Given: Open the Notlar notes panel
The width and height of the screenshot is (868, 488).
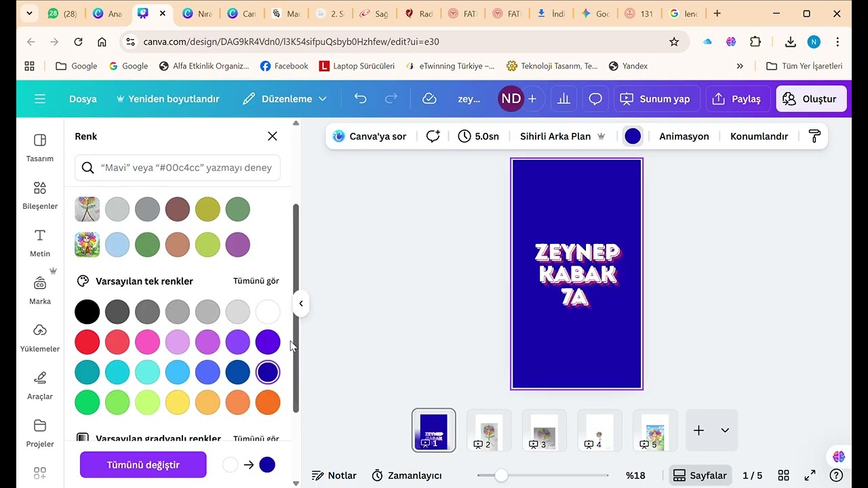Looking at the screenshot, I should (x=334, y=475).
